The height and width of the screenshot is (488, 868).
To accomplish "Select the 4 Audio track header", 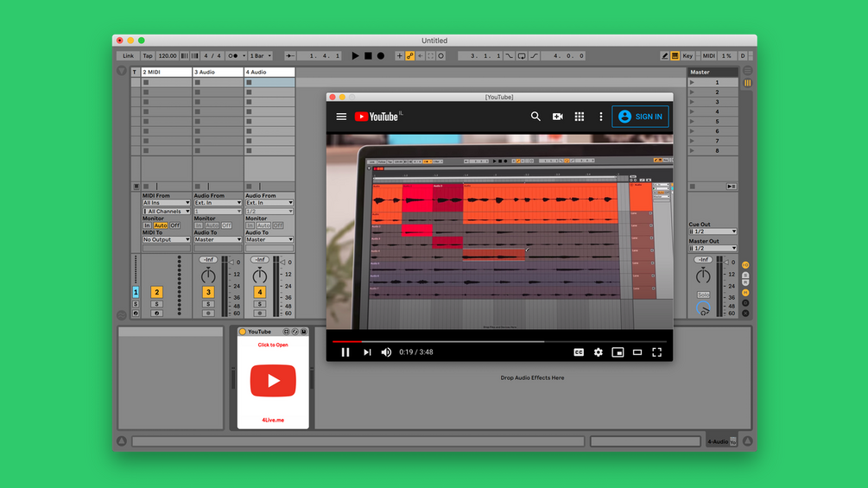I will (x=269, y=72).
